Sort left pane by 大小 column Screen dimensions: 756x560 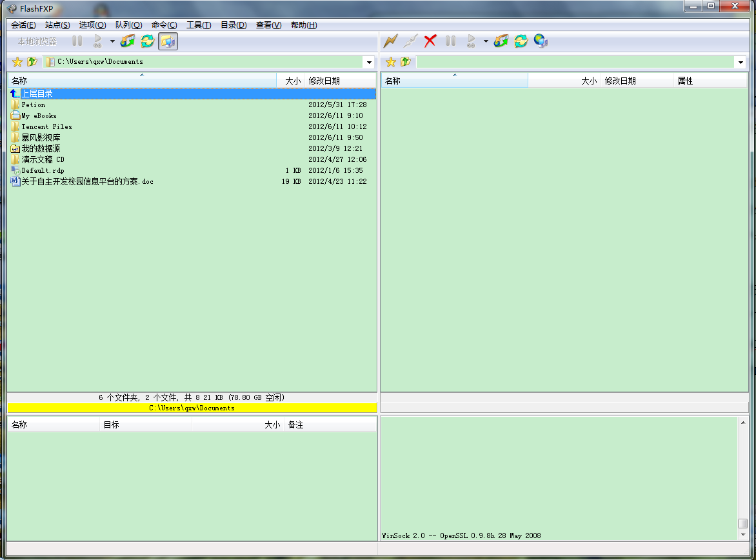tap(291, 81)
